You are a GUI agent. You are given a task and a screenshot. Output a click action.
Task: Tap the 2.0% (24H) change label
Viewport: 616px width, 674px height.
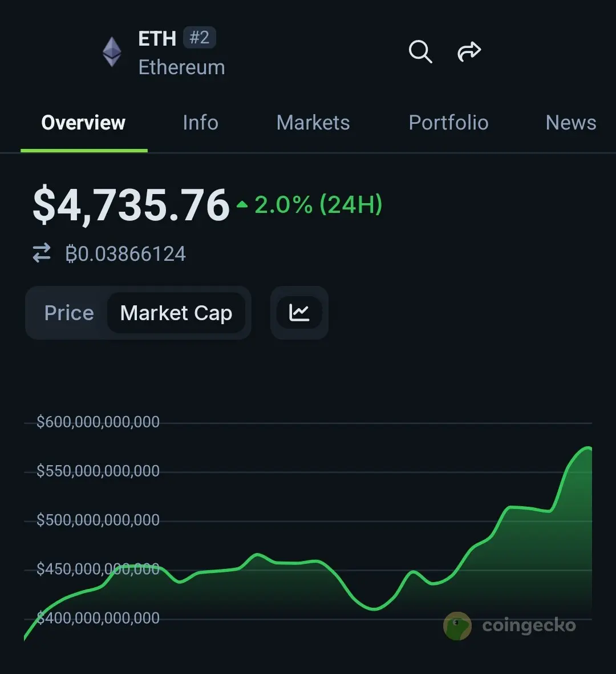318,205
